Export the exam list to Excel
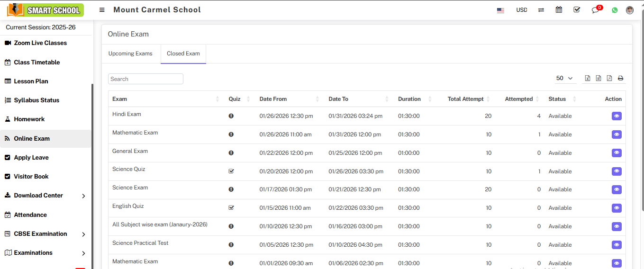Screen dimensions: 644x269 (588, 78)
